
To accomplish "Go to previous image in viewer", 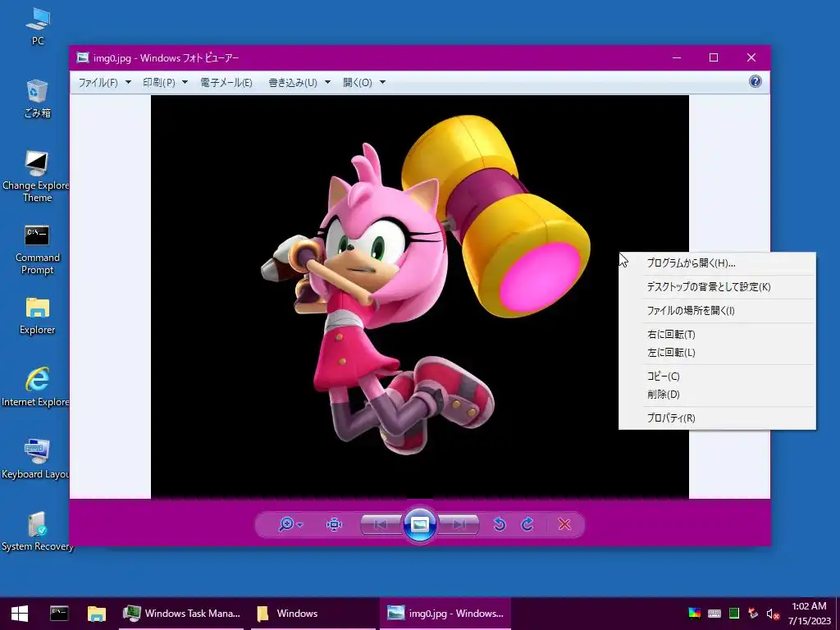I will [x=381, y=524].
